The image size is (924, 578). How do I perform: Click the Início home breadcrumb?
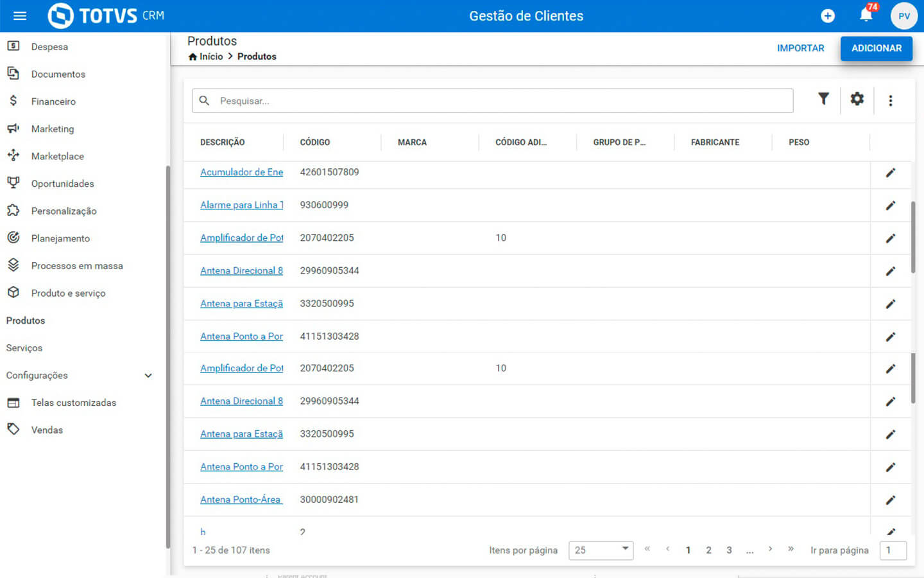206,57
